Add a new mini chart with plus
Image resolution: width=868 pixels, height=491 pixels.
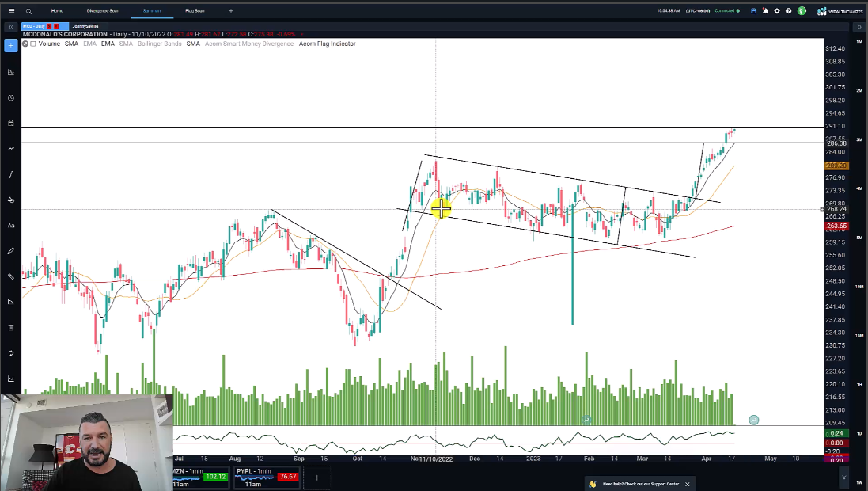click(317, 478)
